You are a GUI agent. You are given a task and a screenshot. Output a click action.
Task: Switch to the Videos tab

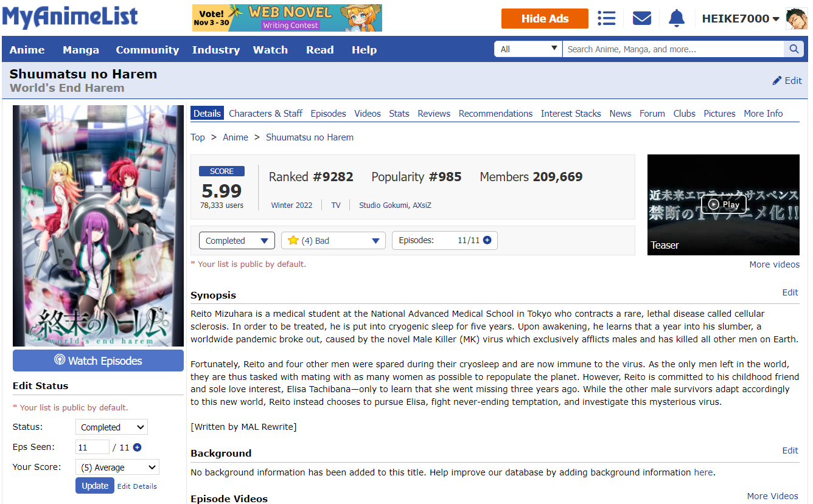point(368,113)
